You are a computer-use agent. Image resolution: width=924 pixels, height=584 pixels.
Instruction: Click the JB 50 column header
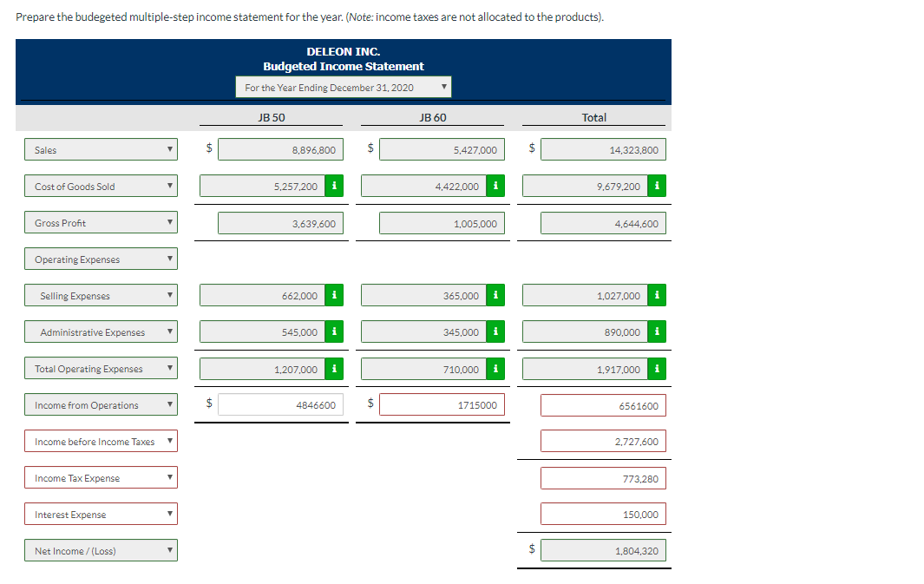tap(271, 117)
